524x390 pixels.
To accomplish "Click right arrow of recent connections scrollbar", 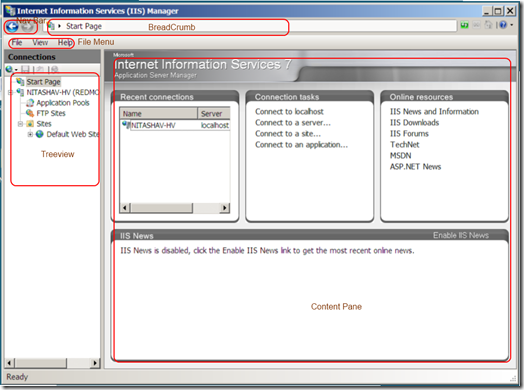I will [x=225, y=208].
